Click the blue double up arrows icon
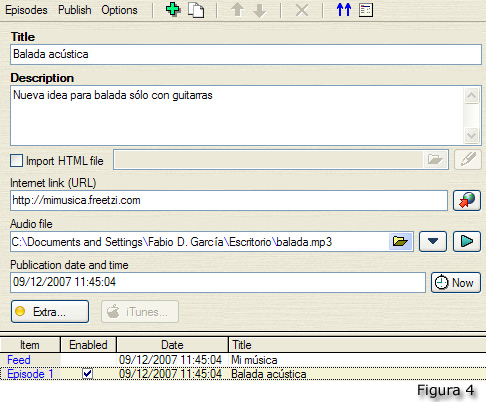The image size is (486, 402). click(x=344, y=10)
